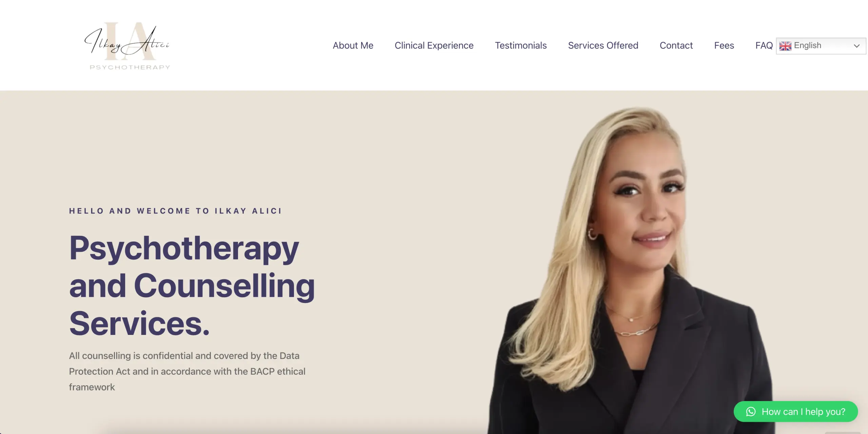868x434 pixels.
Task: Navigate to the Contact page
Action: click(676, 45)
